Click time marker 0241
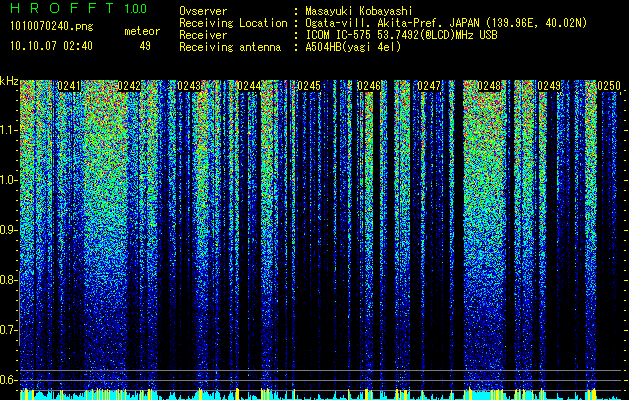 69,86
